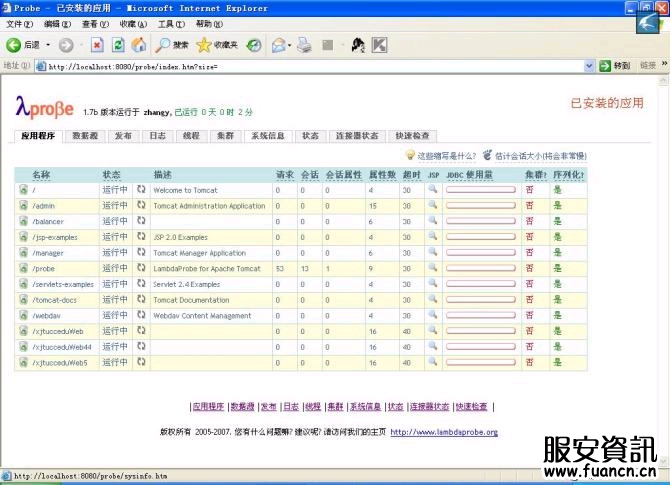View JSPs magnifier for /tomcat-docs row
670x485 pixels.
[x=433, y=299]
